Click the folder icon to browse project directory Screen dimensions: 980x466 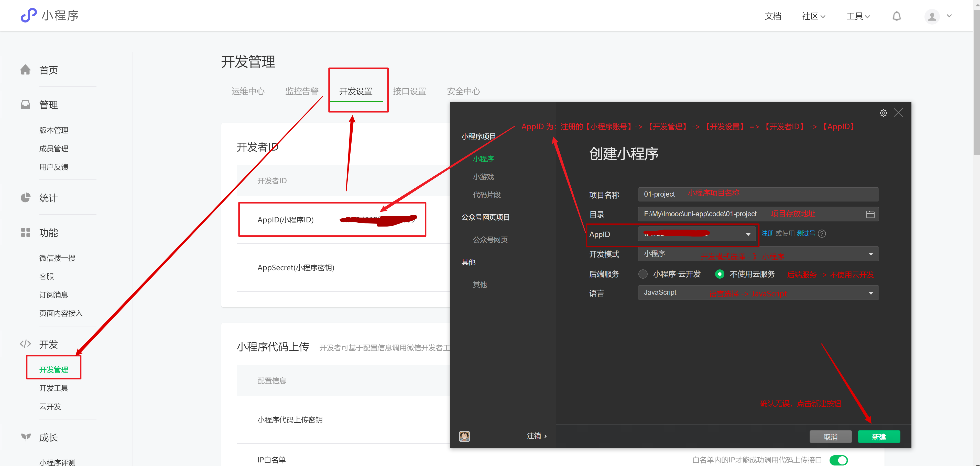coord(870,214)
